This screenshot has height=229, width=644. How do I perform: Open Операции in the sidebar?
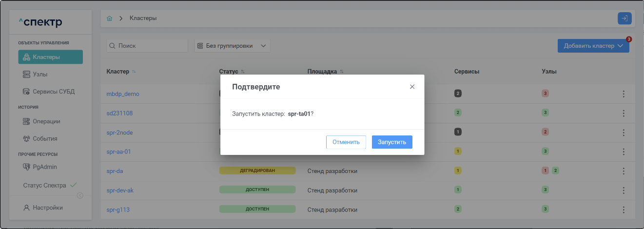(46, 121)
